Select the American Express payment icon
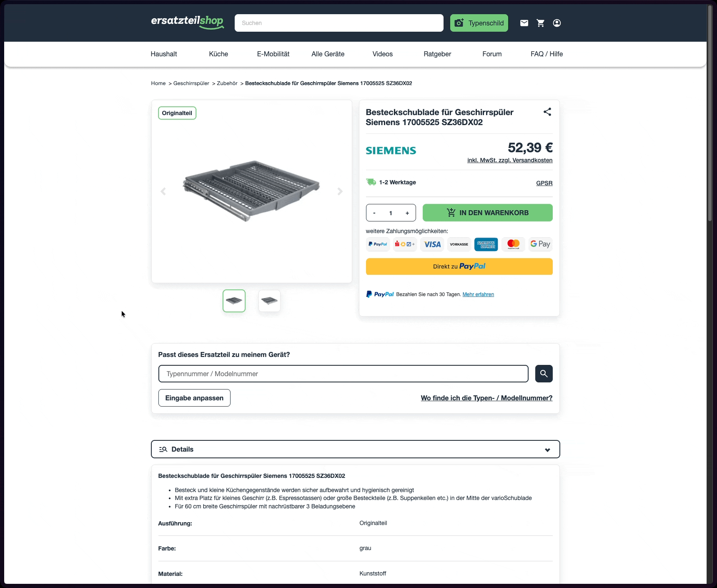The width and height of the screenshot is (717, 588). [x=486, y=244]
